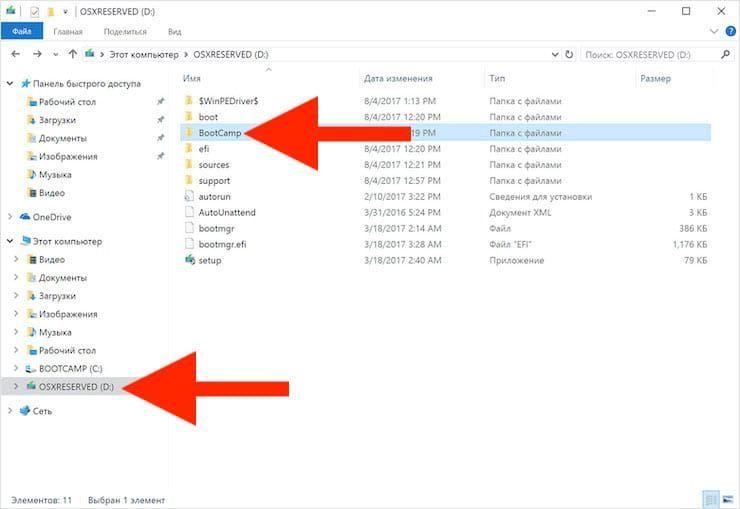
Task: Select Сеть in navigation pane
Action: (x=42, y=411)
